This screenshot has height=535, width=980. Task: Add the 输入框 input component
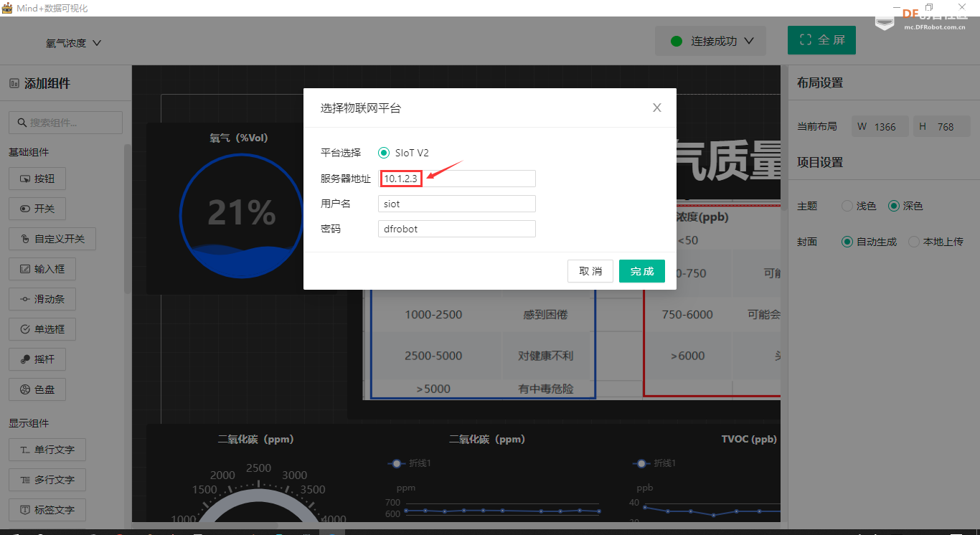pyautogui.click(x=42, y=269)
